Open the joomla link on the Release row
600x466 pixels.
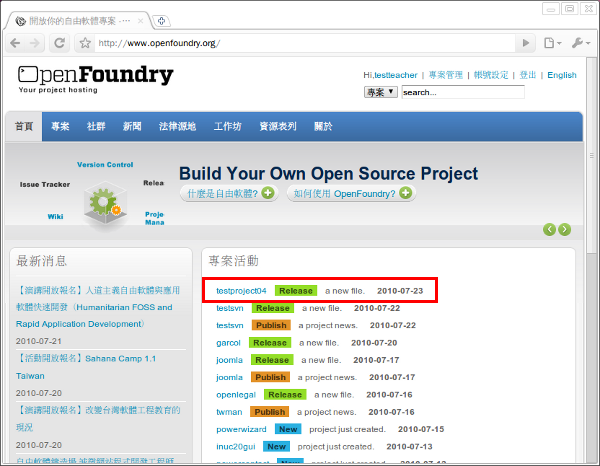click(229, 360)
